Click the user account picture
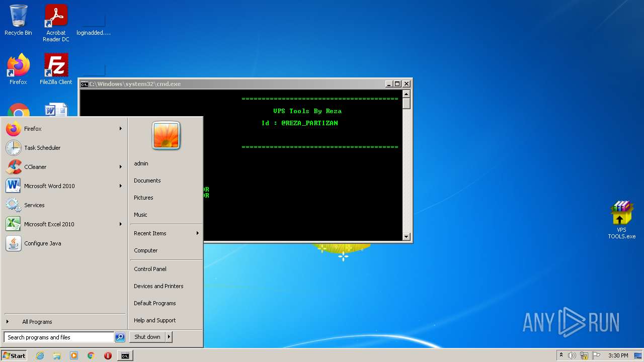 (166, 136)
